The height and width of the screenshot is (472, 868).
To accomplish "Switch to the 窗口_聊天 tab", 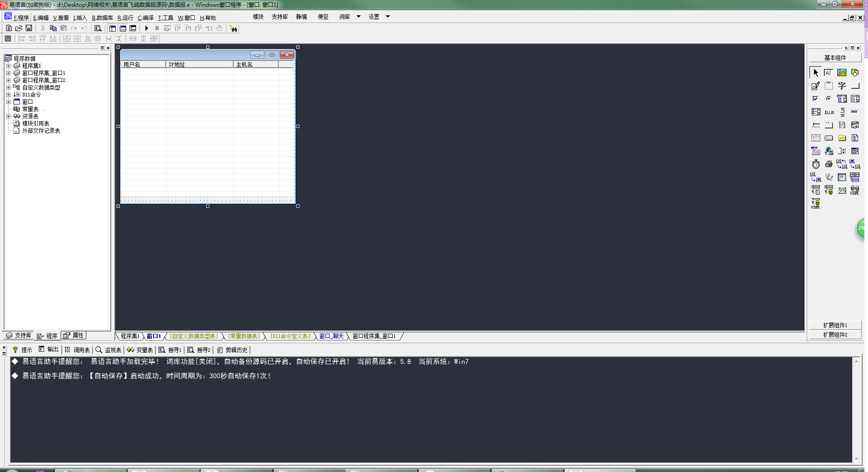I will click(x=331, y=336).
